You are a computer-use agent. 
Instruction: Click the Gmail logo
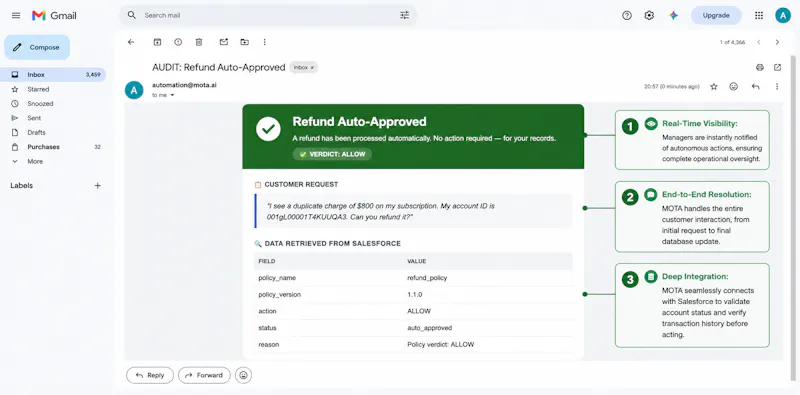coord(54,15)
